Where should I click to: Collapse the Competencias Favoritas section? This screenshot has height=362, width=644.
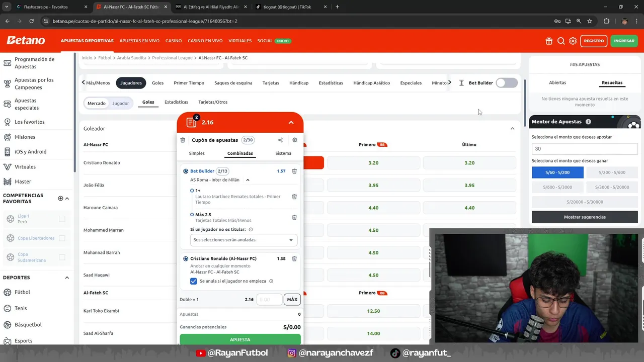point(67,199)
